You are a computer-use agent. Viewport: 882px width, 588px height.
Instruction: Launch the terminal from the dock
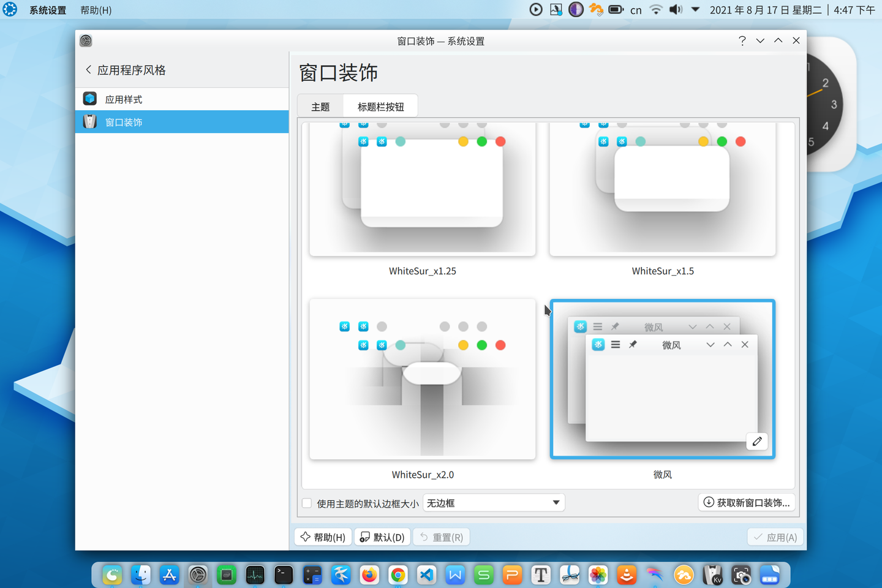(x=284, y=575)
